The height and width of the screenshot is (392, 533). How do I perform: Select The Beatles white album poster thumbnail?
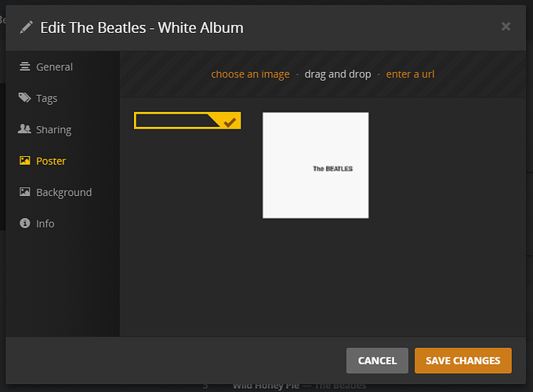coord(315,165)
